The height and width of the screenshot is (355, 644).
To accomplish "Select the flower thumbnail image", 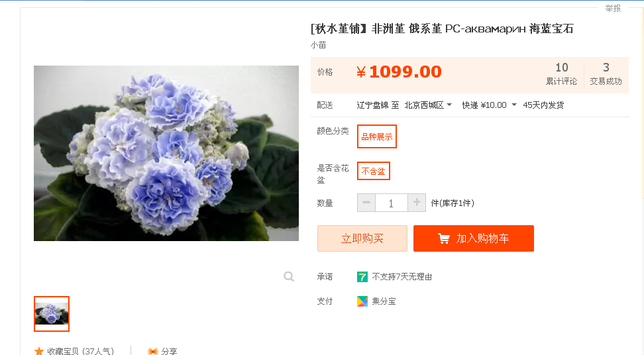I will (x=52, y=314).
